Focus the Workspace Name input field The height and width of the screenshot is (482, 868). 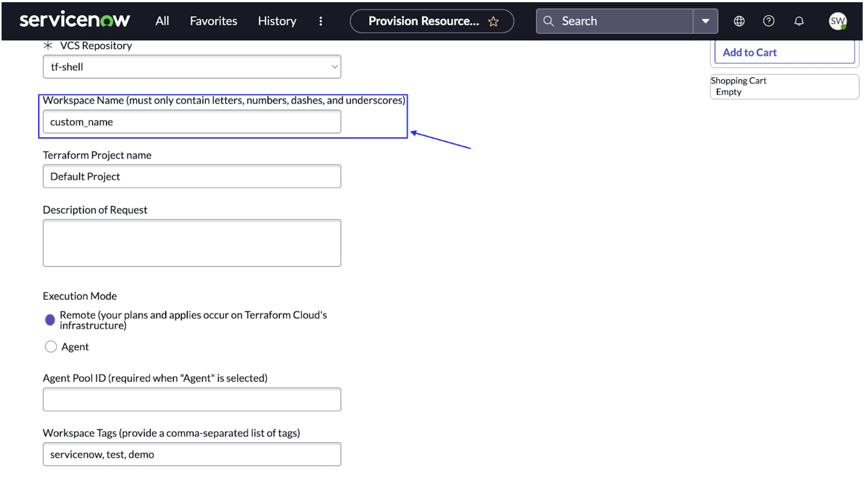192,122
